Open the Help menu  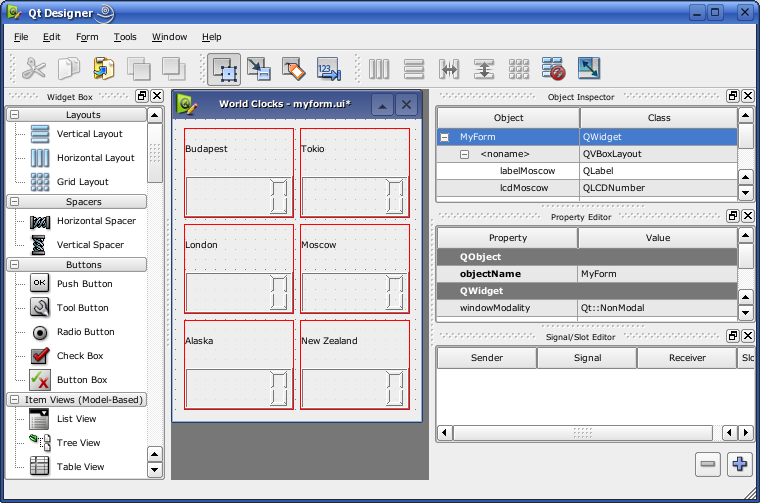[211, 37]
